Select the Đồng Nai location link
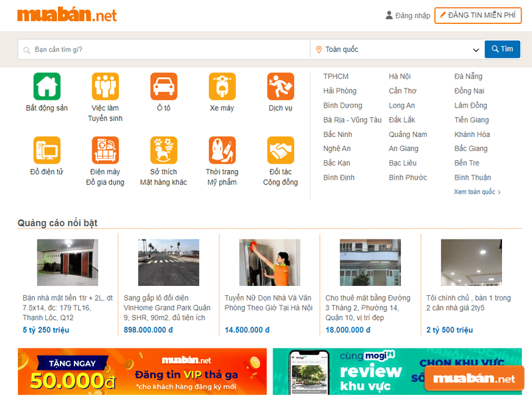 tap(469, 91)
